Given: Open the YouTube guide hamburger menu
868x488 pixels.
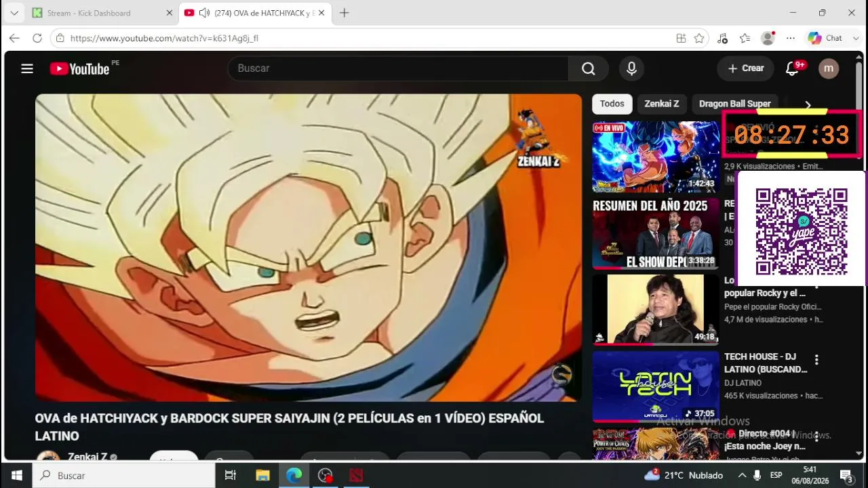Looking at the screenshot, I should coord(27,68).
